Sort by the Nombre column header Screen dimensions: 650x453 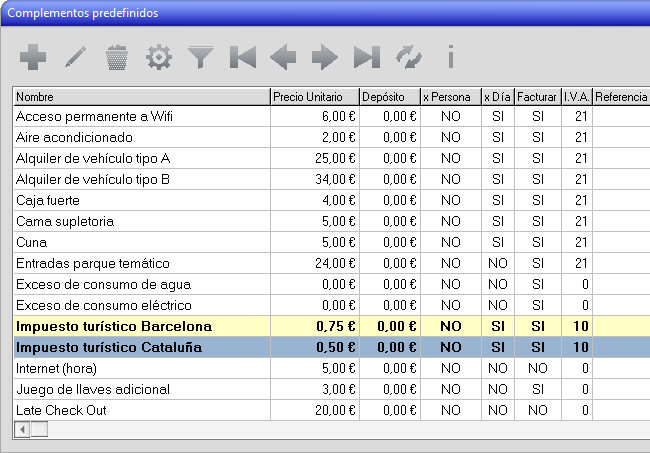(141, 97)
